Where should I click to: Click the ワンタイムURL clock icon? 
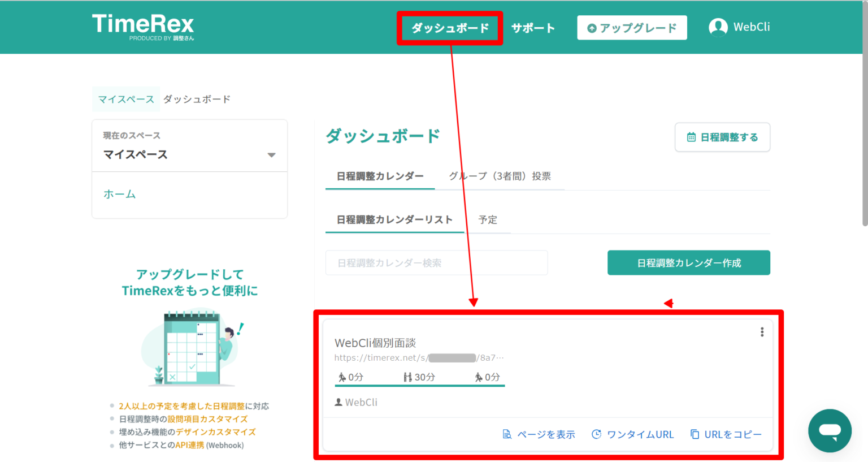(596, 434)
